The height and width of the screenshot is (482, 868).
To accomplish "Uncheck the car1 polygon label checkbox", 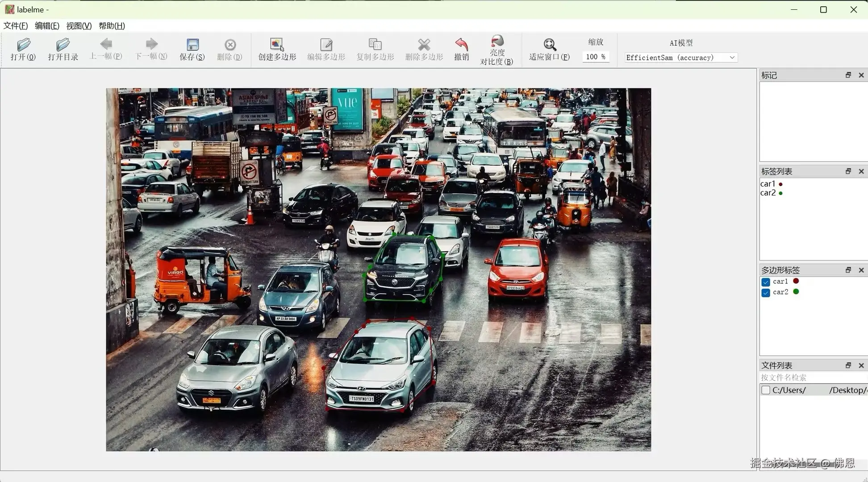I will click(x=766, y=282).
